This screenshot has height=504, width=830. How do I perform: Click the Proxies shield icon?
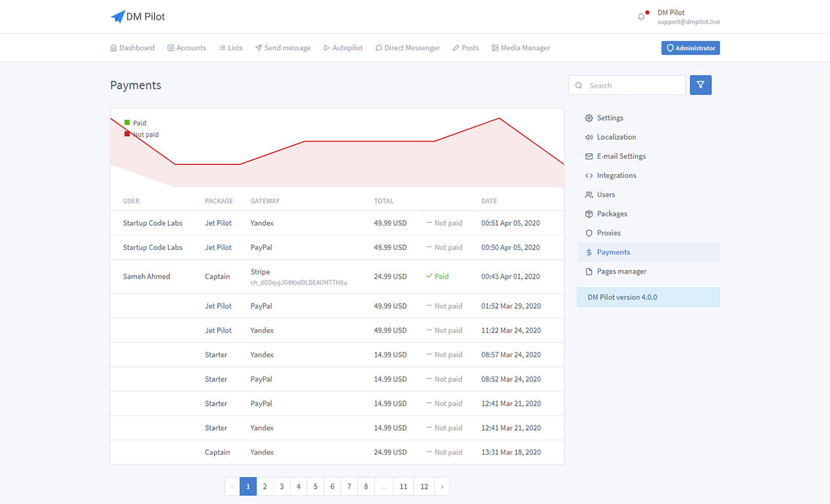[x=589, y=233]
